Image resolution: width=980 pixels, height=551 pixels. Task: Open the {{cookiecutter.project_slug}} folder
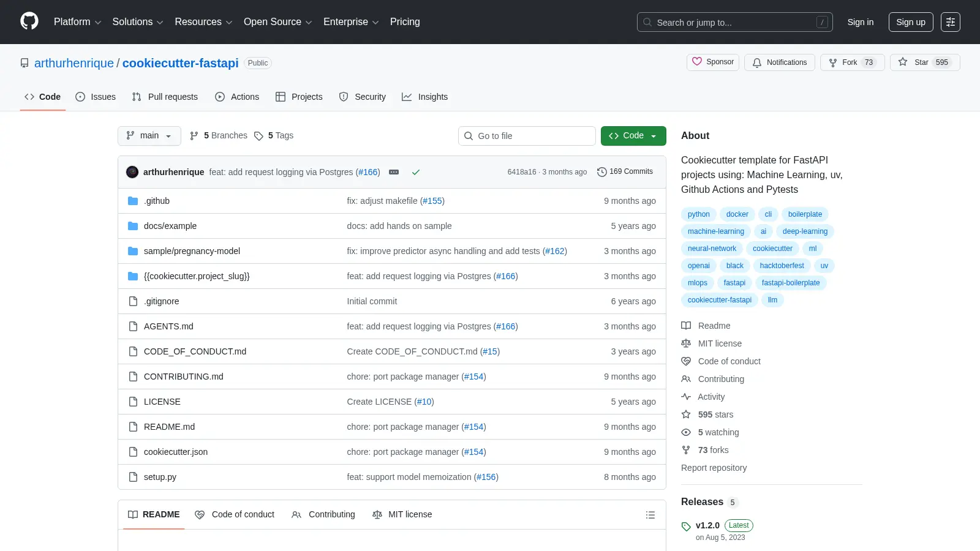(x=197, y=276)
